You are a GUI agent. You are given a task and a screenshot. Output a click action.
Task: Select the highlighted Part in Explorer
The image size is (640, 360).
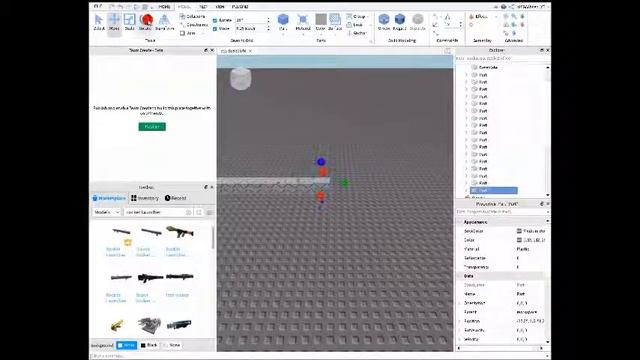pos(494,191)
